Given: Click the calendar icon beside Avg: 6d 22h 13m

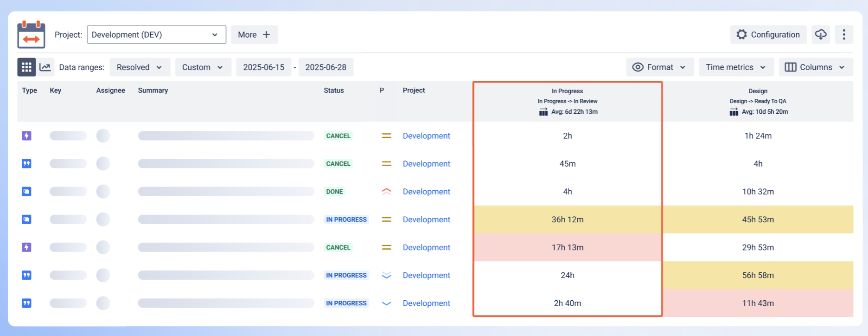Looking at the screenshot, I should coord(543,111).
